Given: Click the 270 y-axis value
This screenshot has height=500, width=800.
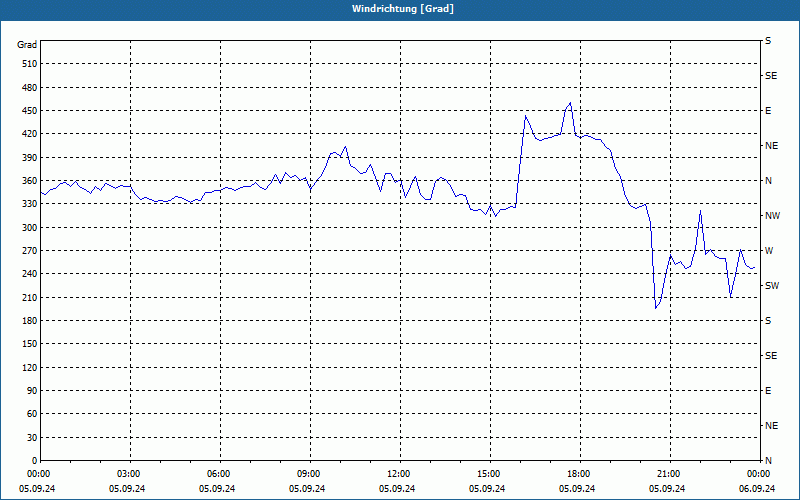Looking at the screenshot, I should (x=30, y=251).
